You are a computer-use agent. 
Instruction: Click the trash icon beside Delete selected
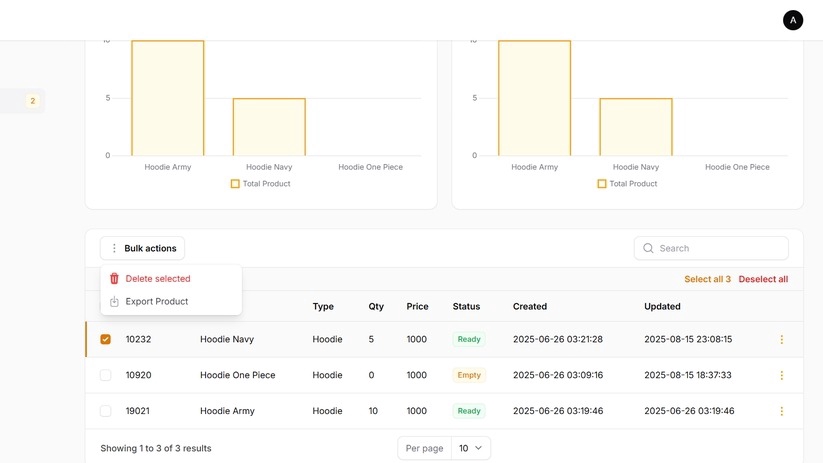[x=114, y=279]
